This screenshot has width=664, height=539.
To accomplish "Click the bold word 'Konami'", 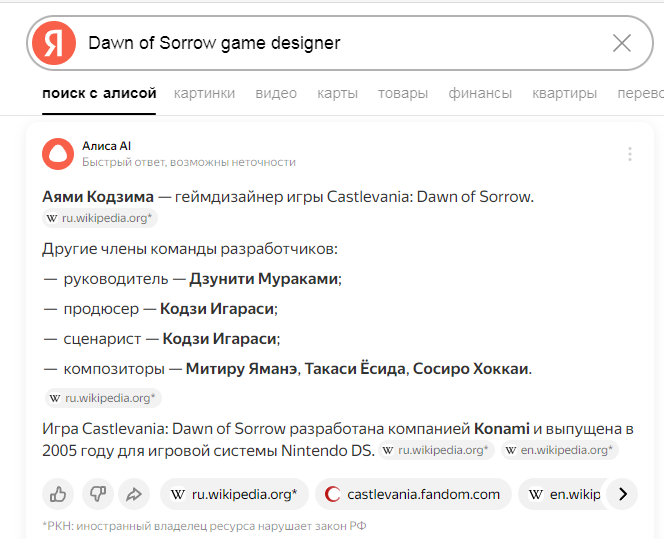I will pos(502,429).
